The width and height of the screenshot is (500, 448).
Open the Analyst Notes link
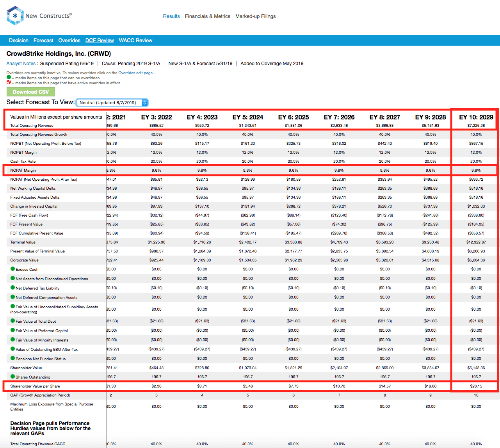22,64
